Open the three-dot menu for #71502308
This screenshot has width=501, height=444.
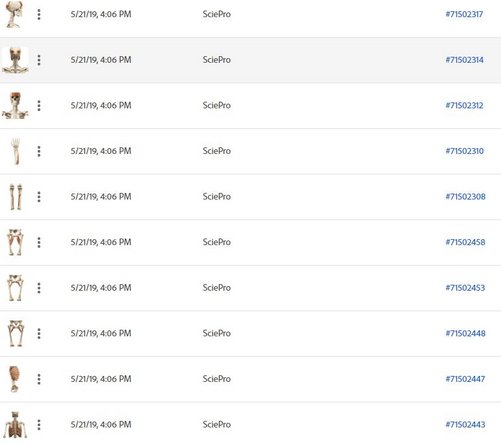tap(39, 197)
